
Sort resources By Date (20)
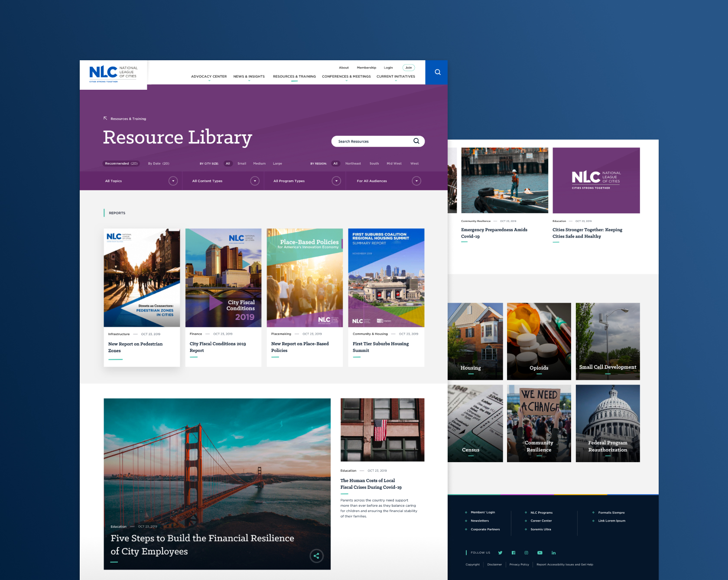[159, 163]
